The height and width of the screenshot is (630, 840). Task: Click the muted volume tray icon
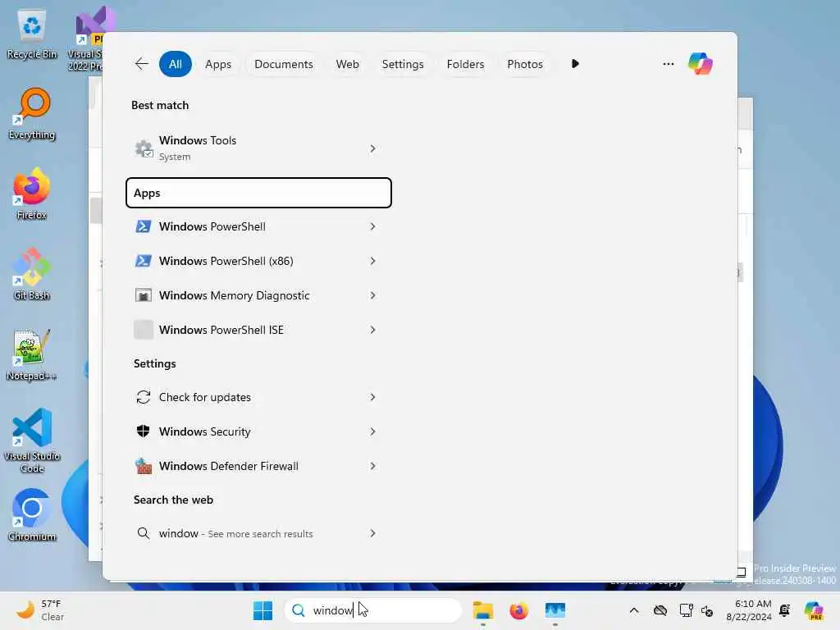pyautogui.click(x=707, y=610)
